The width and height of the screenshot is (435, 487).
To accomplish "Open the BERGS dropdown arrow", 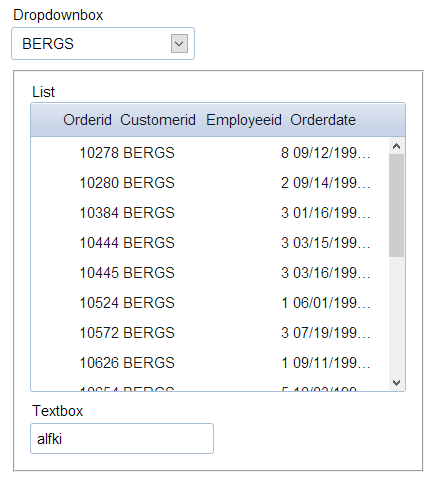I will click(179, 44).
